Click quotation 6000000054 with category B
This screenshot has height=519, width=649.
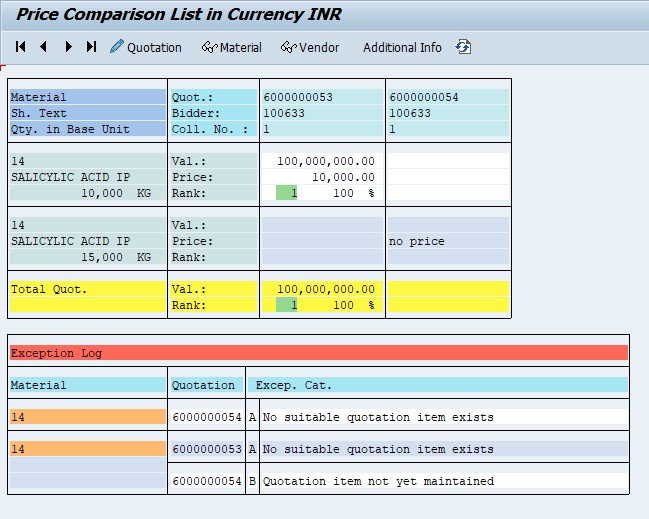207,481
